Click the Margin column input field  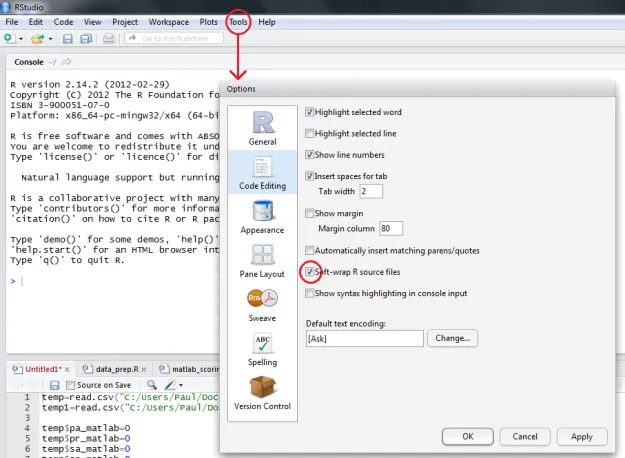coord(391,228)
